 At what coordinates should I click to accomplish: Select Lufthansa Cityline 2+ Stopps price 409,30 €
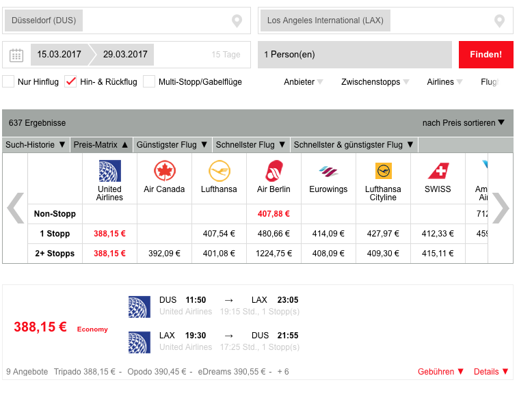coord(384,254)
